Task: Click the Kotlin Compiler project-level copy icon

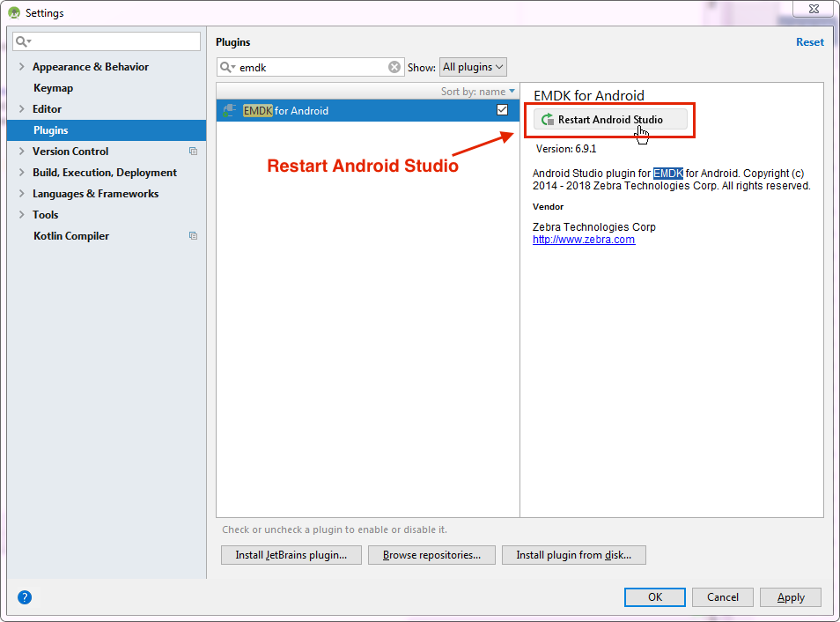Action: (194, 236)
